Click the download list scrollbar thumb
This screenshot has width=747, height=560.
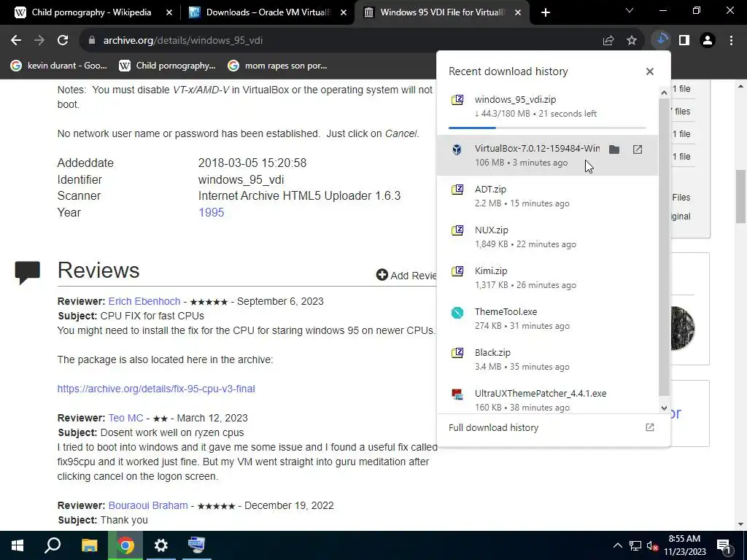click(664, 248)
